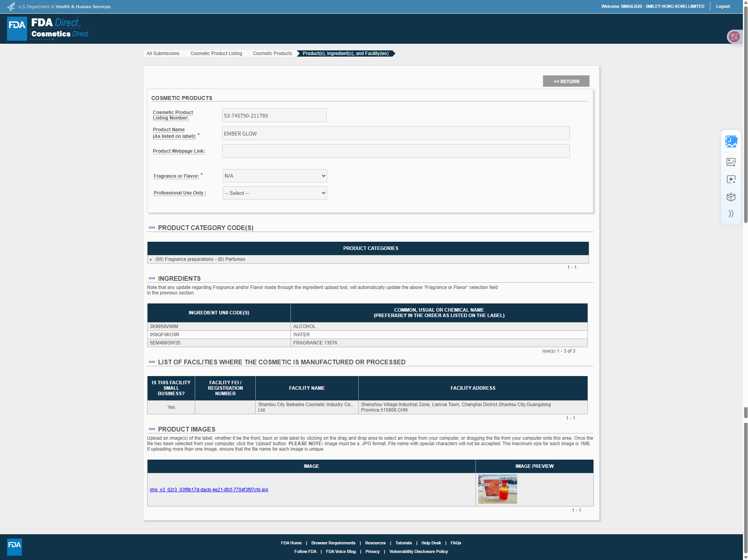Image resolution: width=748 pixels, height=560 pixels.
Task: Click into the Product Webpage Link field
Action: pyautogui.click(x=395, y=151)
